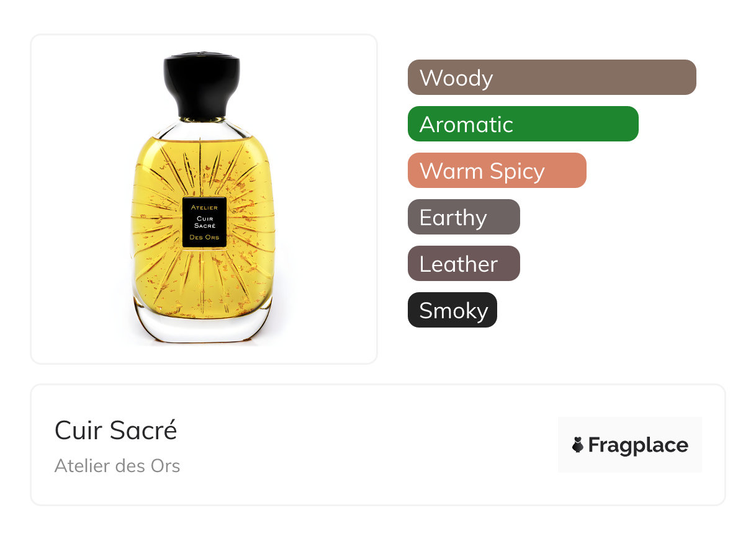
Task: Click the Fragplace bottle icon in the logo
Action: coord(578,445)
